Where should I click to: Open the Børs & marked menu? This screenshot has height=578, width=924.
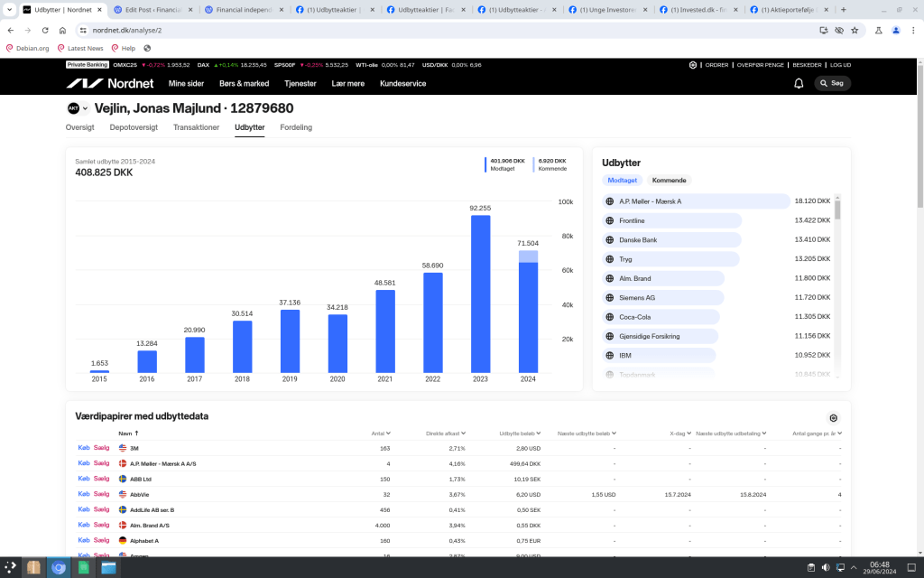tap(244, 83)
